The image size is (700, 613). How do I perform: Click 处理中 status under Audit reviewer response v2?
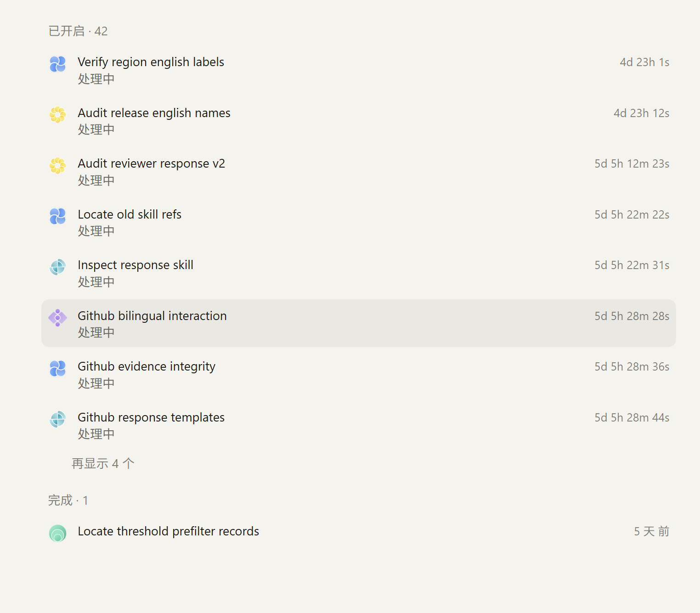click(x=96, y=180)
